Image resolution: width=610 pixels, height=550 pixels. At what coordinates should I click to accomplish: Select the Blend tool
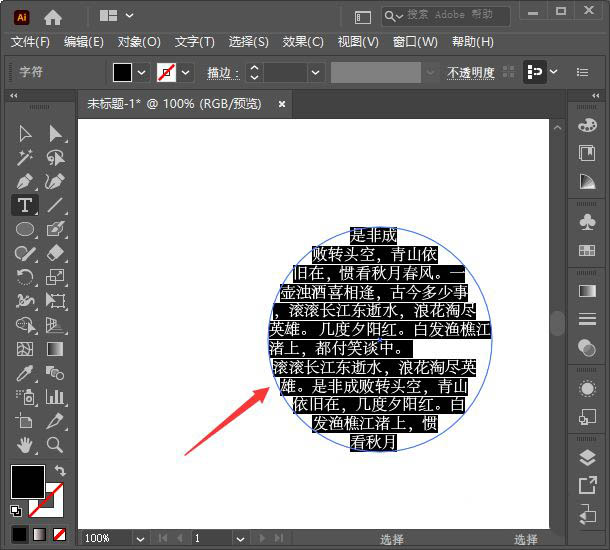coord(55,373)
